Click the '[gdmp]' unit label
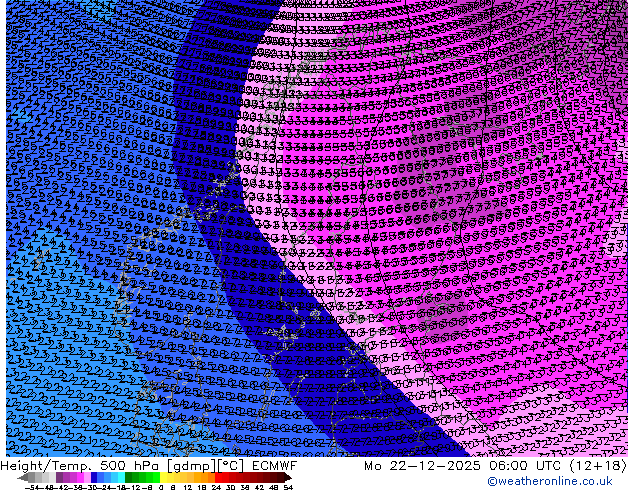Viewport: 634px width, 490px height. [x=191, y=466]
